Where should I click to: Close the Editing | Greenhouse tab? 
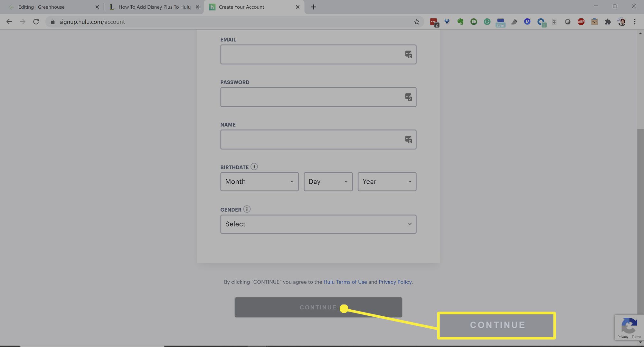97,7
